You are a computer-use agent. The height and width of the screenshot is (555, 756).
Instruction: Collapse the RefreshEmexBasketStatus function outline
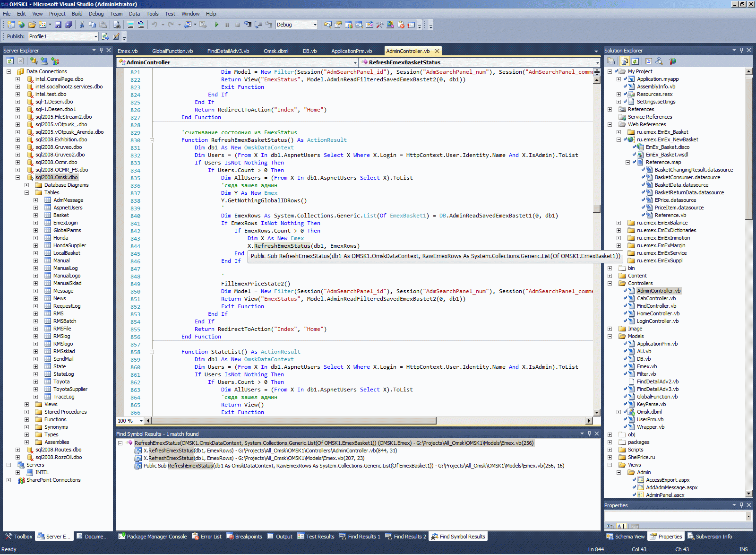pos(152,140)
